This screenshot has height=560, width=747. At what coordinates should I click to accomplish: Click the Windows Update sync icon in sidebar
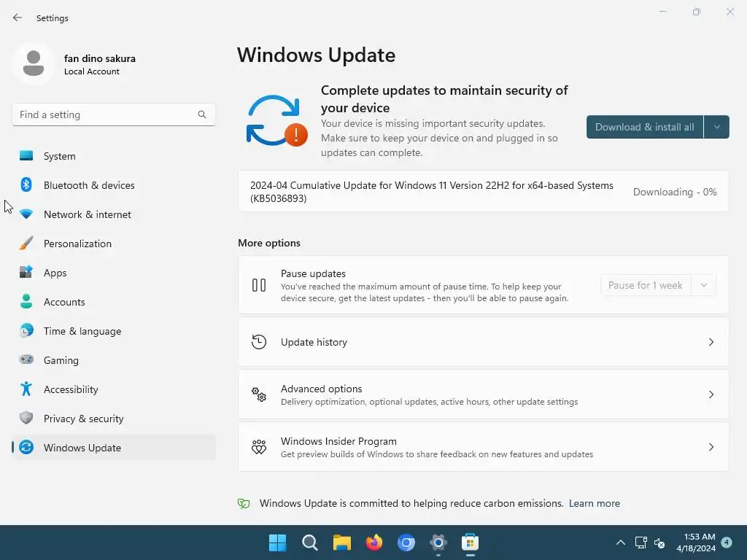click(x=26, y=447)
